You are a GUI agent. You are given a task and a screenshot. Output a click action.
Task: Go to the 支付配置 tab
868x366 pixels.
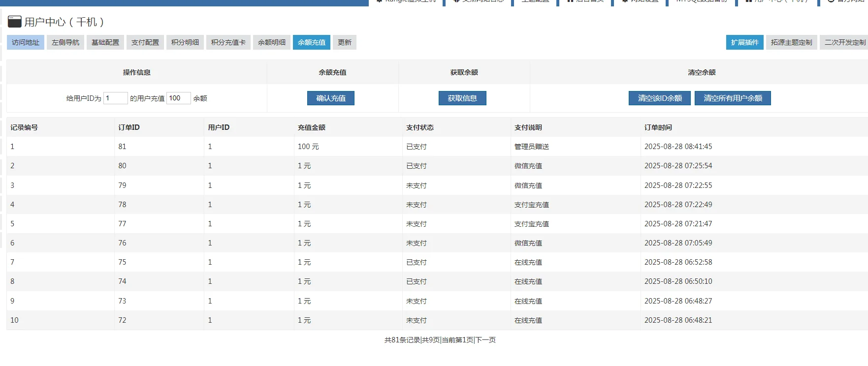145,42
